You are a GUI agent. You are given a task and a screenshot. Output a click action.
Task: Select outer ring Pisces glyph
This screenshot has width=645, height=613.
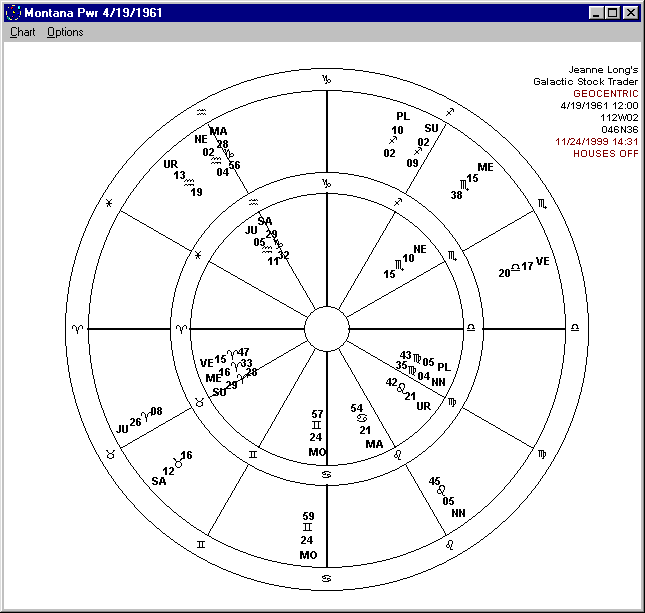click(109, 203)
